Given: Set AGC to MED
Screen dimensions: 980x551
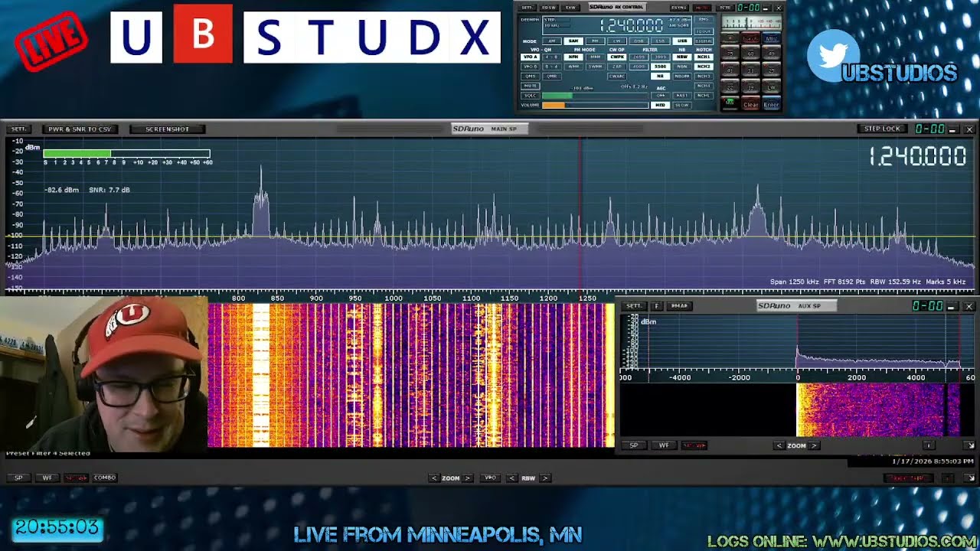Looking at the screenshot, I should pyautogui.click(x=661, y=105).
